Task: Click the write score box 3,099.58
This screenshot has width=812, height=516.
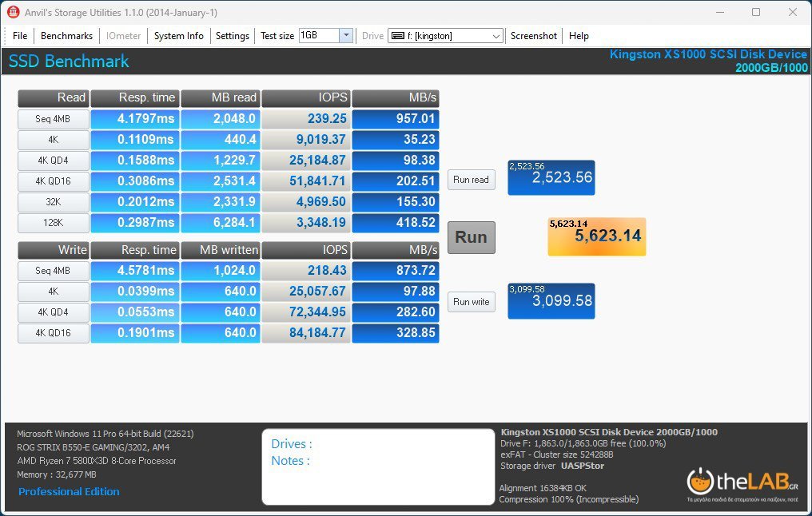Action: (x=551, y=300)
